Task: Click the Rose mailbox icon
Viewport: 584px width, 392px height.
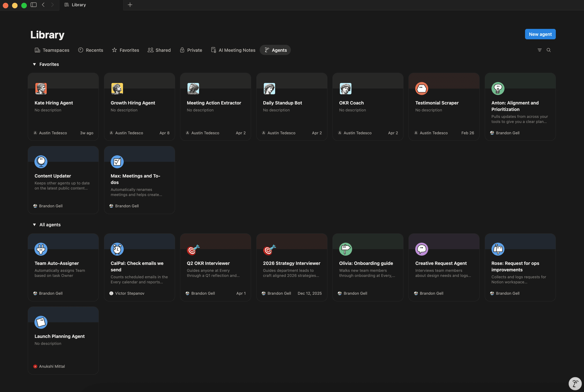Action: 498,249
